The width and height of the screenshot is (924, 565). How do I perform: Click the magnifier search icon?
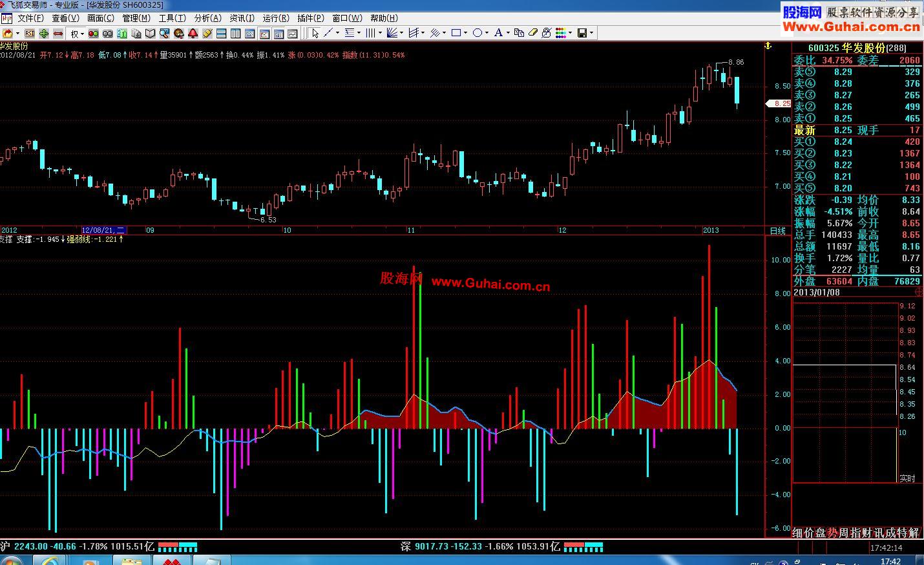click(164, 34)
